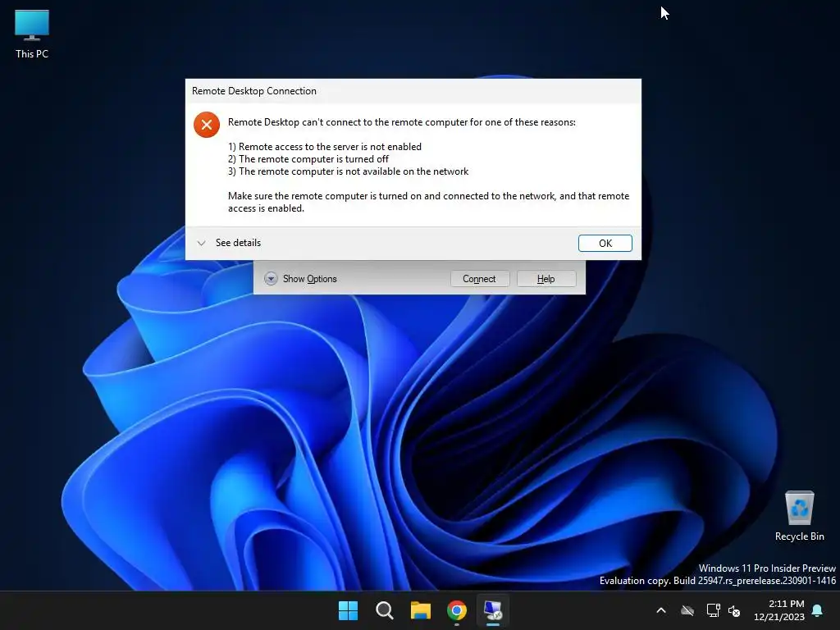Launch Google Chrome from the taskbar
840x630 pixels.
(456, 610)
